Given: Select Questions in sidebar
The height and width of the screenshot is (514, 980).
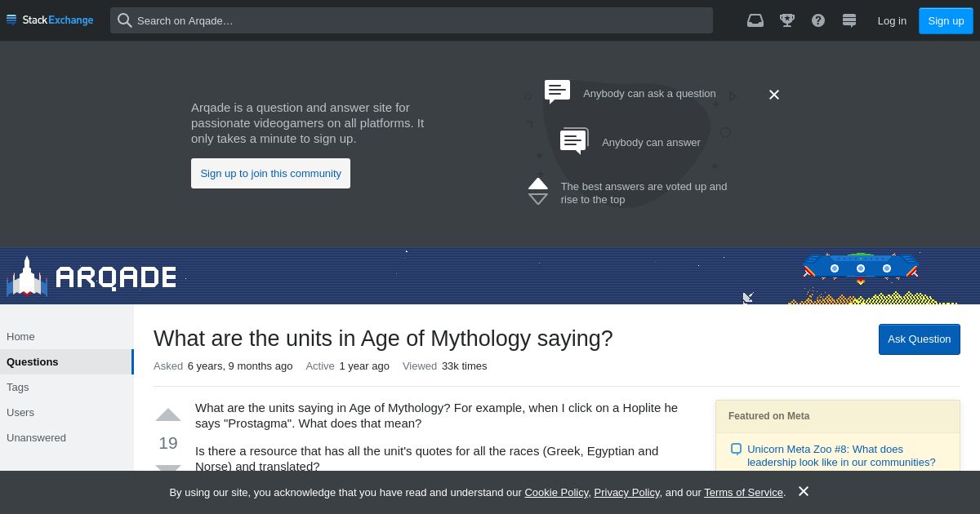Looking at the screenshot, I should tap(66, 361).
